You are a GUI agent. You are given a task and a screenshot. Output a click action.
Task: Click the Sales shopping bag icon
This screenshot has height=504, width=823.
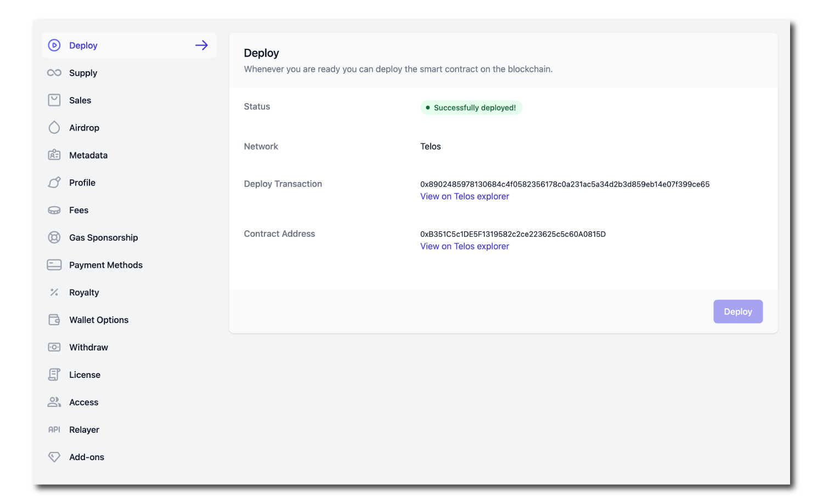click(x=54, y=100)
